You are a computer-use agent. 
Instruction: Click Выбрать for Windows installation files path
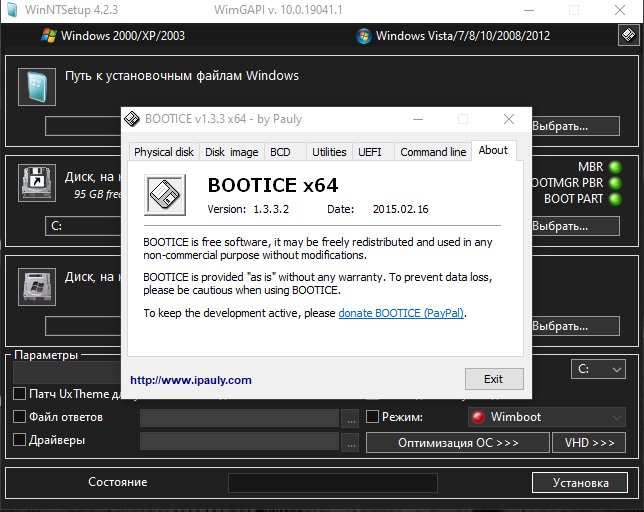575,126
